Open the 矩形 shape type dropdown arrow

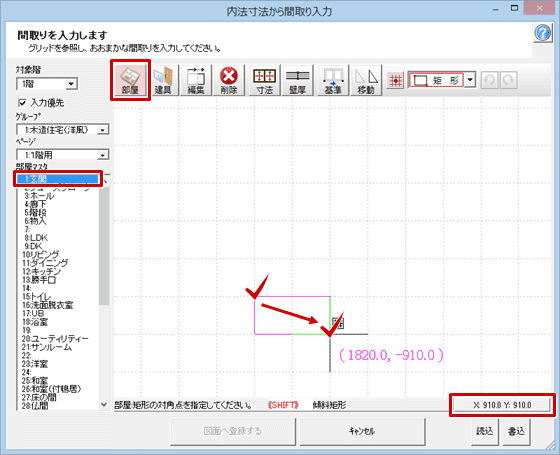pos(470,80)
